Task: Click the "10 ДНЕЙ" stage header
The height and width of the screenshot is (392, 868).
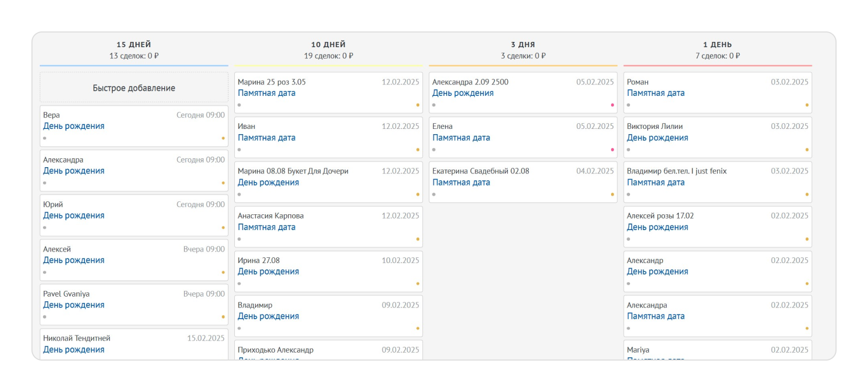Action: coord(328,45)
